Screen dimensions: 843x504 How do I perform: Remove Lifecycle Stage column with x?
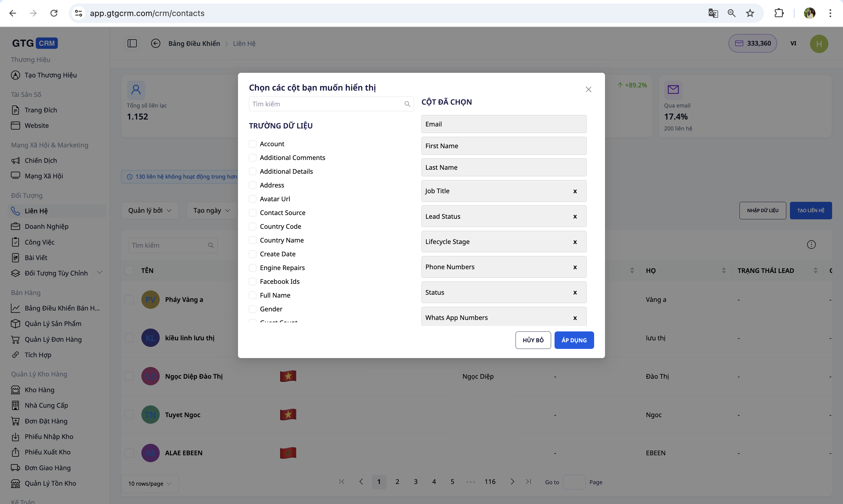(575, 242)
